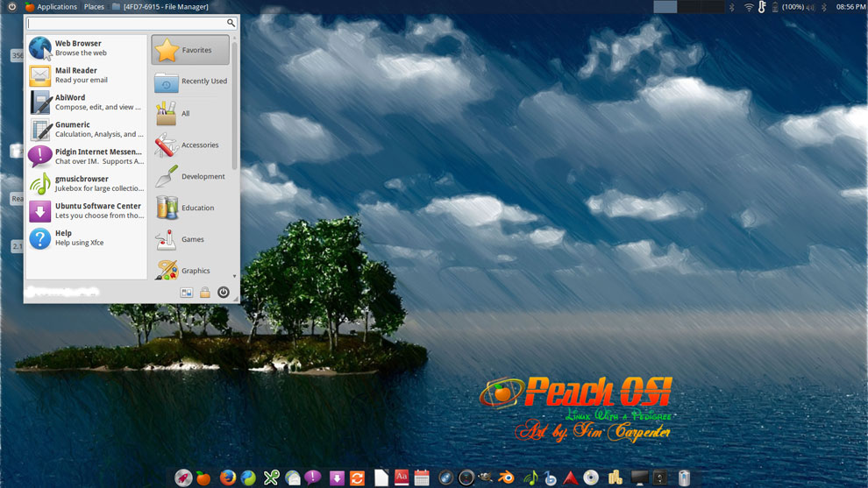Open the blank document dock icon
Viewport: 868px width, 488px height.
pyautogui.click(x=381, y=477)
